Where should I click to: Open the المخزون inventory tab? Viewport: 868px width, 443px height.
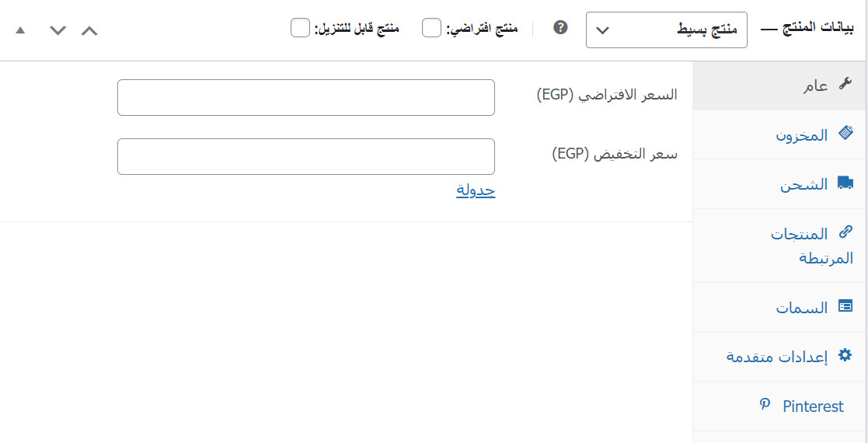tap(802, 135)
